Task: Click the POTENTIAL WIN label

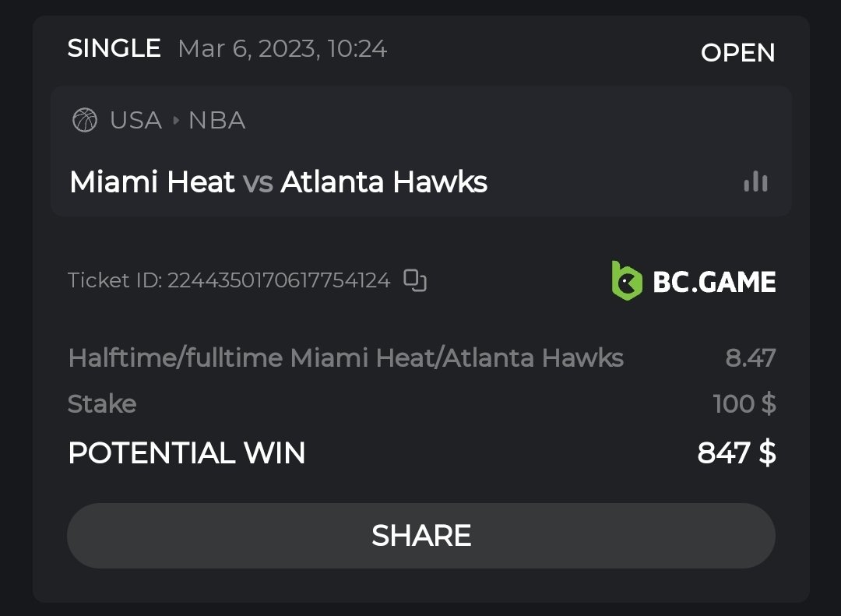Action: pyautogui.click(x=187, y=452)
